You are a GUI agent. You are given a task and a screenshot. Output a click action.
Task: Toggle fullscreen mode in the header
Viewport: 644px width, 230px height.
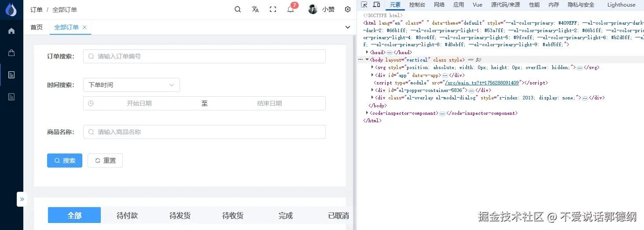[273, 9]
